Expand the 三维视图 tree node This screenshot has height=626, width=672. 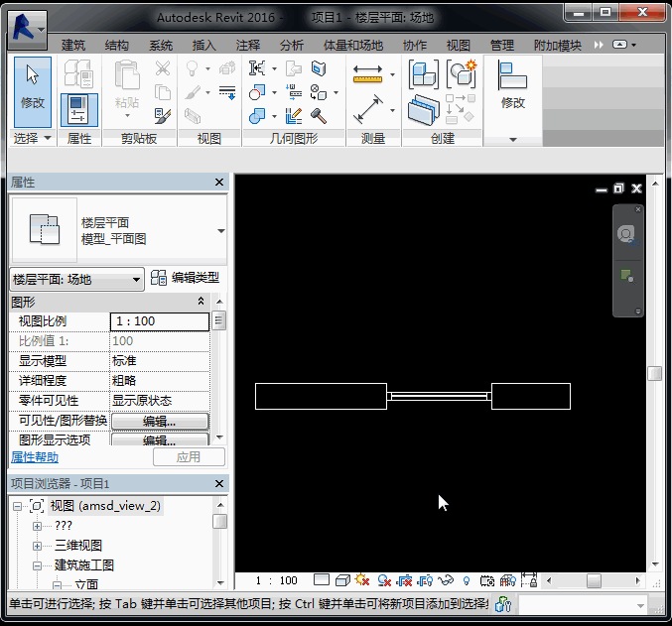[x=38, y=546]
